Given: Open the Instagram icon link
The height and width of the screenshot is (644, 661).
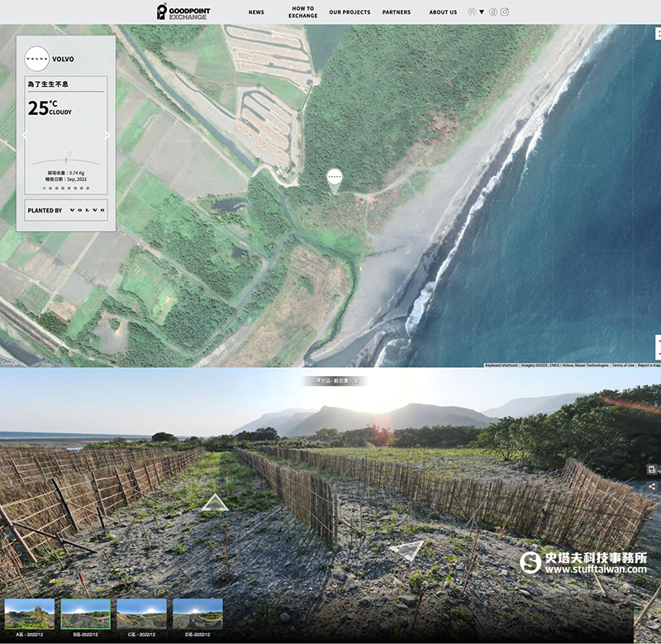Looking at the screenshot, I should tap(505, 12).
